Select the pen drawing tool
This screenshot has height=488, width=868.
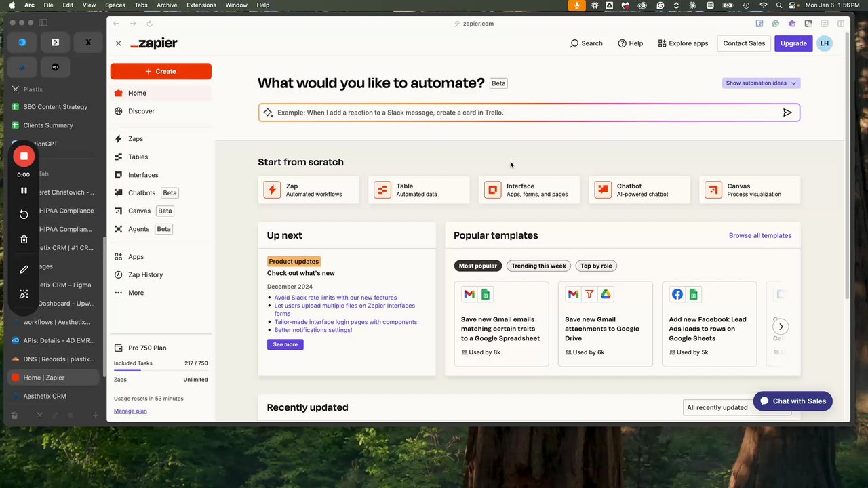[x=24, y=269]
